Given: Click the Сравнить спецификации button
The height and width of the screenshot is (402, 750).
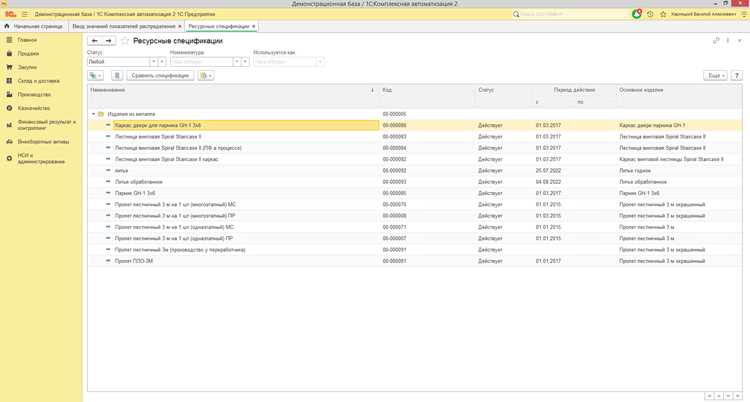Looking at the screenshot, I should click(160, 76).
